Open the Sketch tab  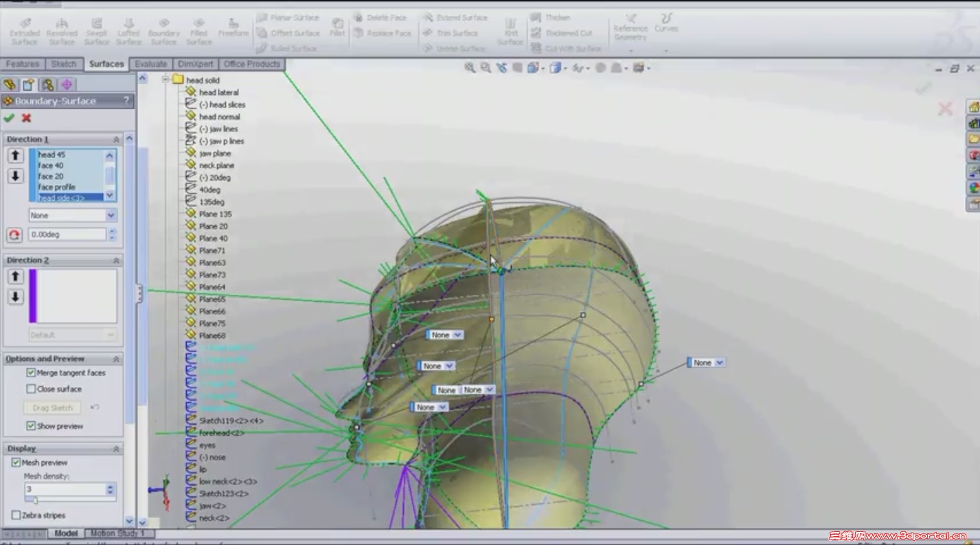(64, 64)
